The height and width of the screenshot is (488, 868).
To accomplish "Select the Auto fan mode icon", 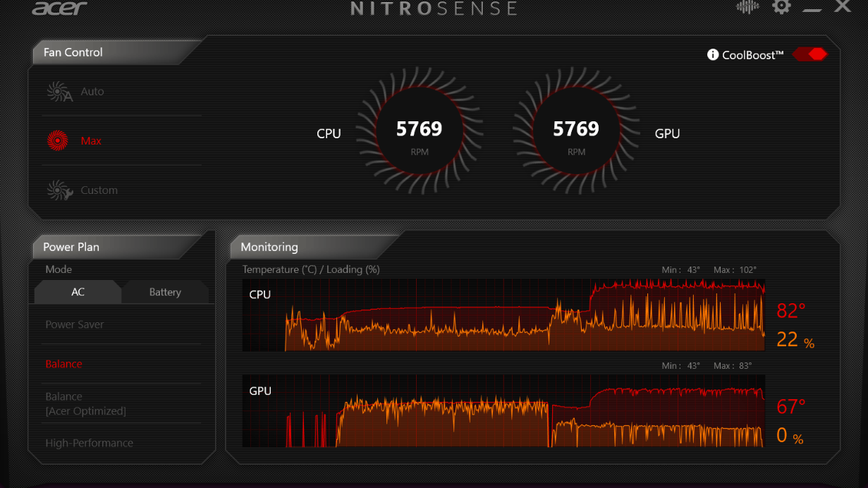I will point(59,92).
